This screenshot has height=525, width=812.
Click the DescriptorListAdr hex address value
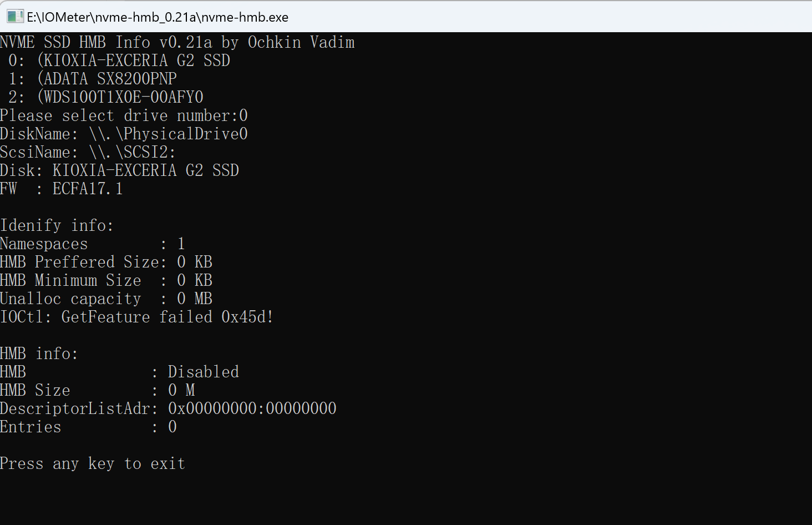(252, 408)
